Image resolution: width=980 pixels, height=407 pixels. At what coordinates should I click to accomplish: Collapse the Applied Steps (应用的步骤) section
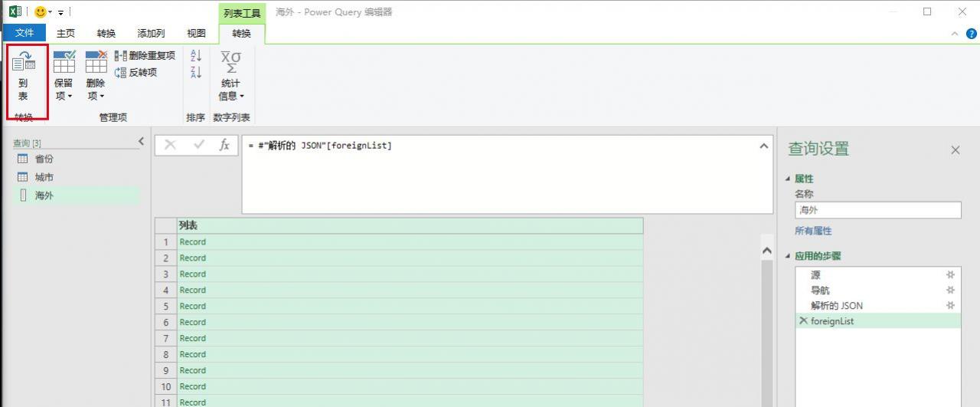click(x=789, y=256)
